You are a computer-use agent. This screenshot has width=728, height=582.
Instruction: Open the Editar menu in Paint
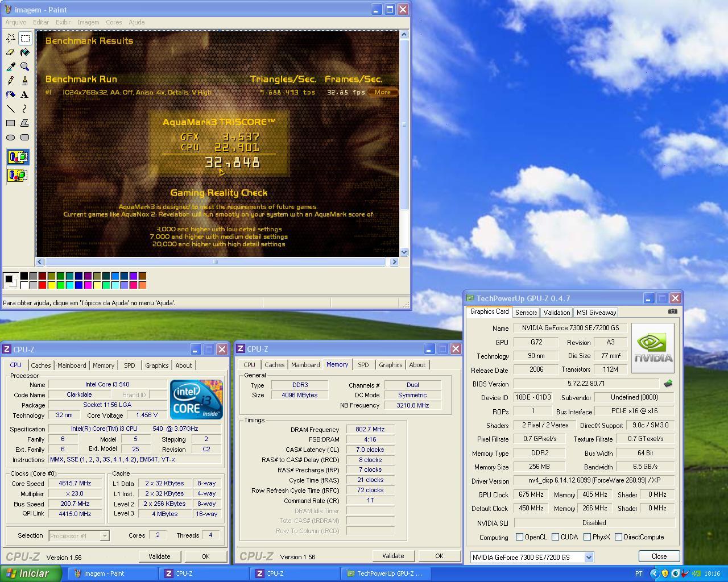(41, 22)
